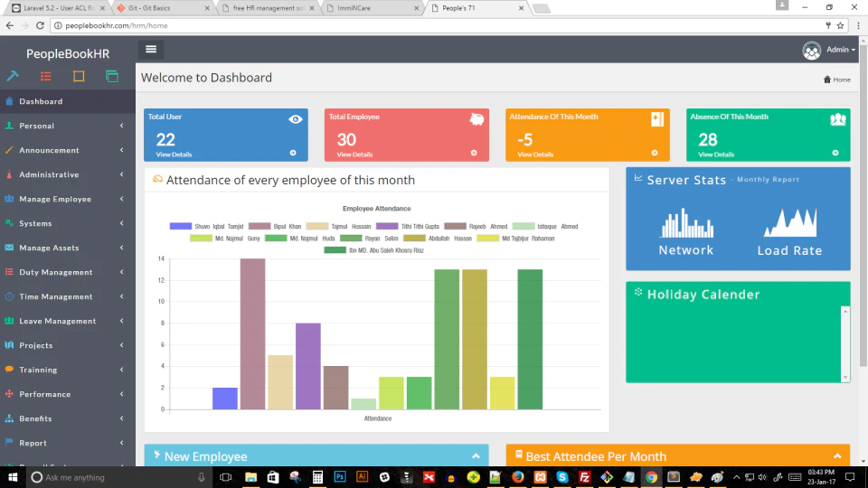Toggle Tithi Tithi Gupta legend entry
868x488 pixels.
click(408, 226)
